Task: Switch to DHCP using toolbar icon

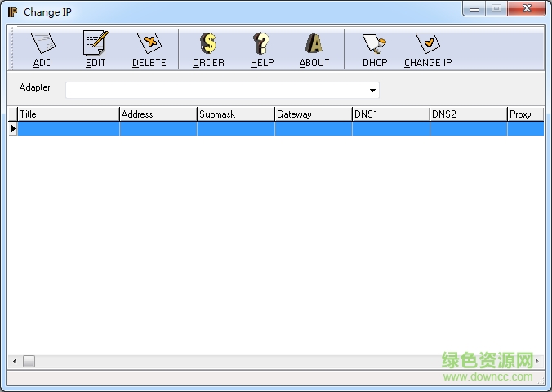Action: [x=375, y=49]
